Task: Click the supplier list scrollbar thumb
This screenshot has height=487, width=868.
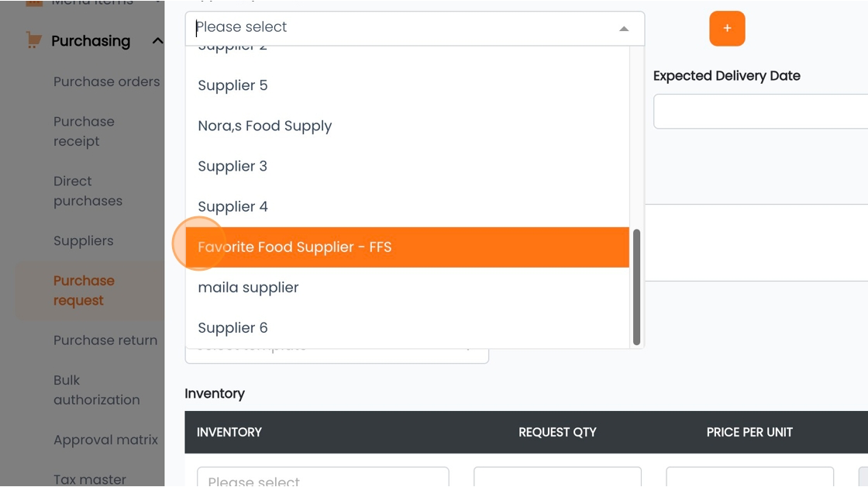Action: [636, 287]
